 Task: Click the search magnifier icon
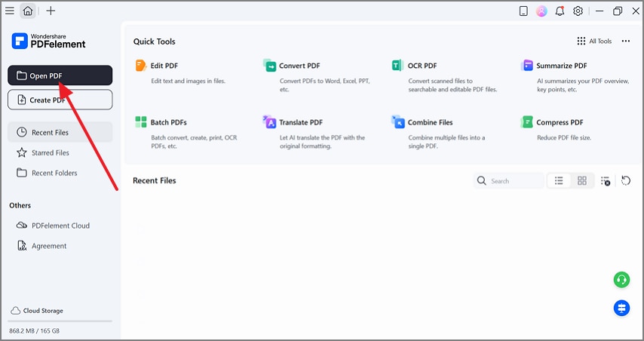pyautogui.click(x=481, y=181)
